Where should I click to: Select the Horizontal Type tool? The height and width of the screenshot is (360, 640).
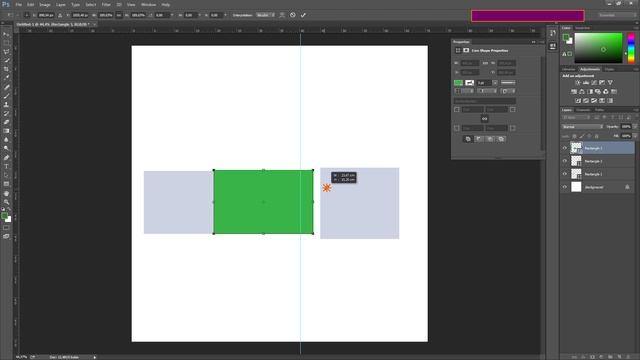point(6,166)
